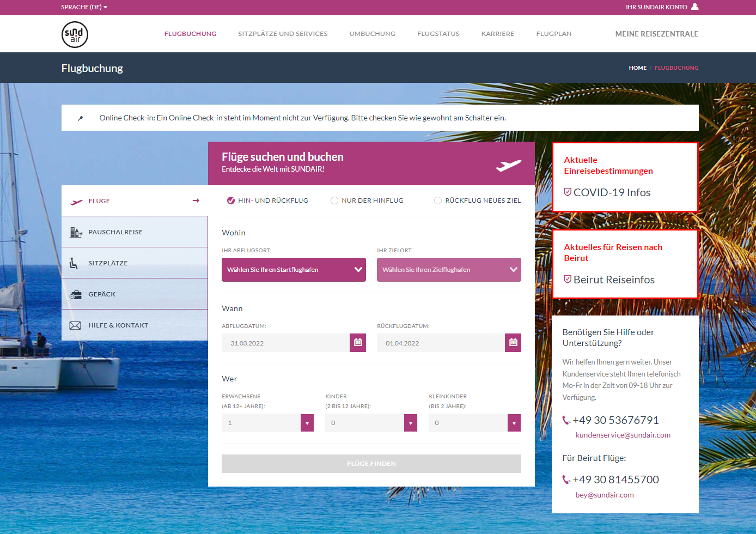The image size is (756, 534).
Task: Click the Abflugdatum field showing 31.03.2022
Action: [x=285, y=343]
